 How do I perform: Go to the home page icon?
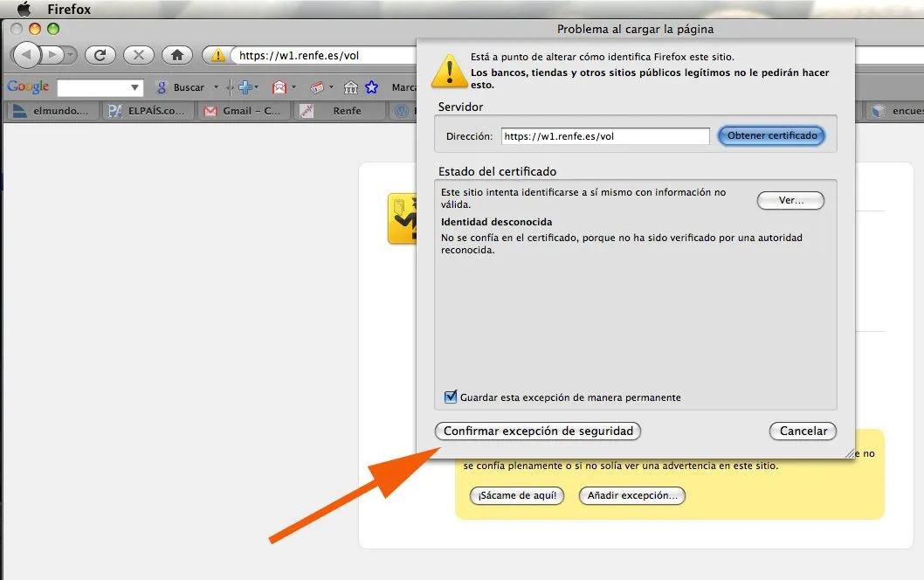[x=176, y=55]
